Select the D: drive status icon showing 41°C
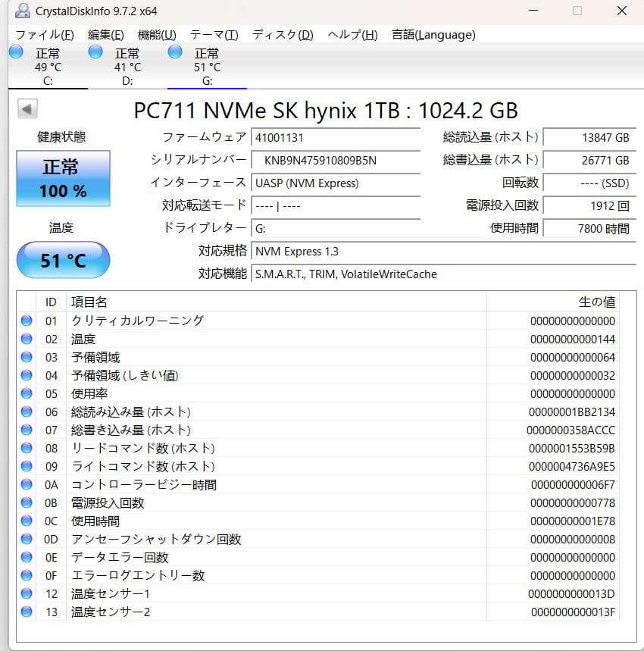644x651 pixels. pyautogui.click(x=95, y=52)
